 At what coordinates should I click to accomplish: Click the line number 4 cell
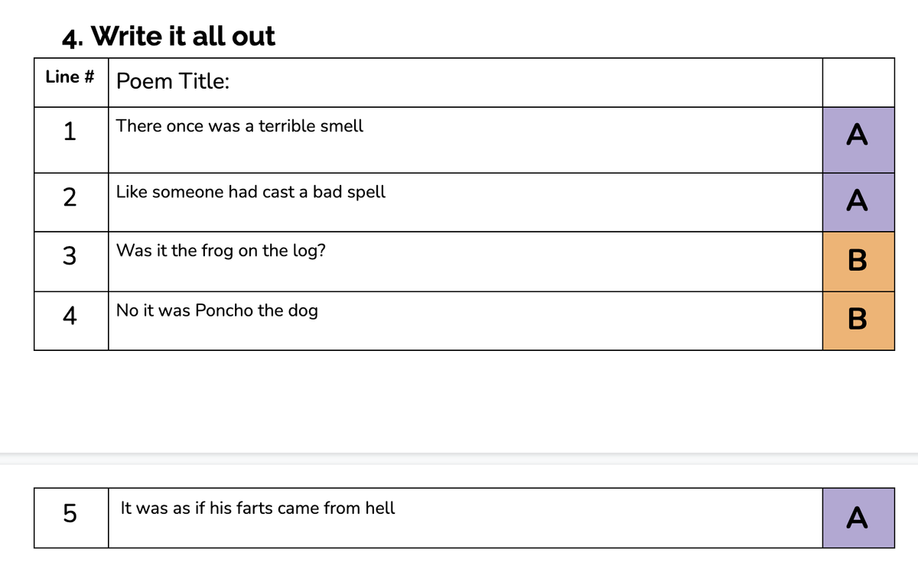(71, 320)
